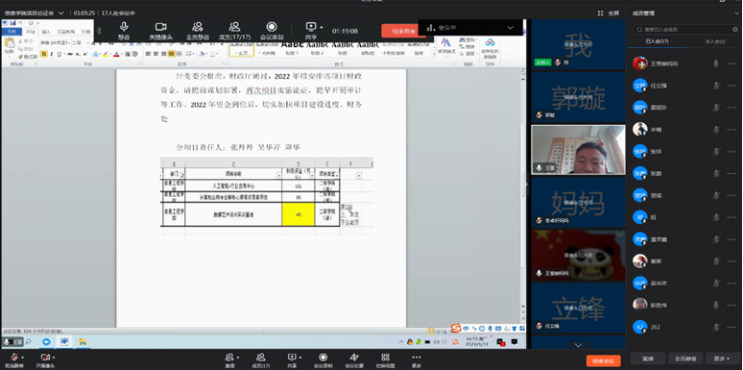Image resolution: width=743 pixels, height=370 pixels.
Task: Toggle Bold formatting in the Word ribbon
Action: 44,54
